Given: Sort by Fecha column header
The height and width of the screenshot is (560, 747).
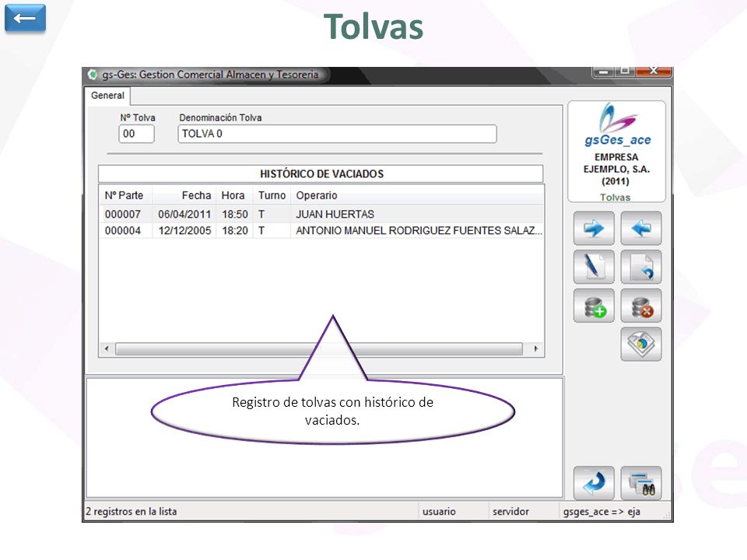Looking at the screenshot, I should [184, 195].
